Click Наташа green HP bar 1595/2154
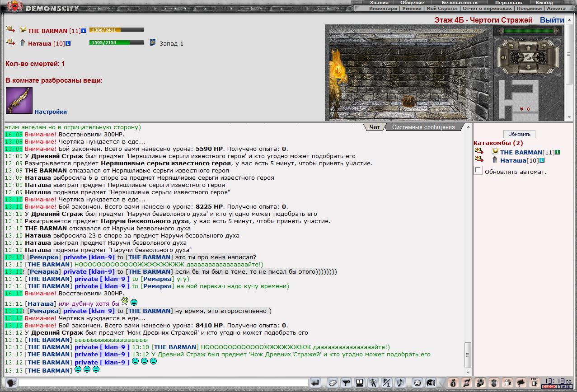Viewport: 577px width, 392px height. [117, 42]
